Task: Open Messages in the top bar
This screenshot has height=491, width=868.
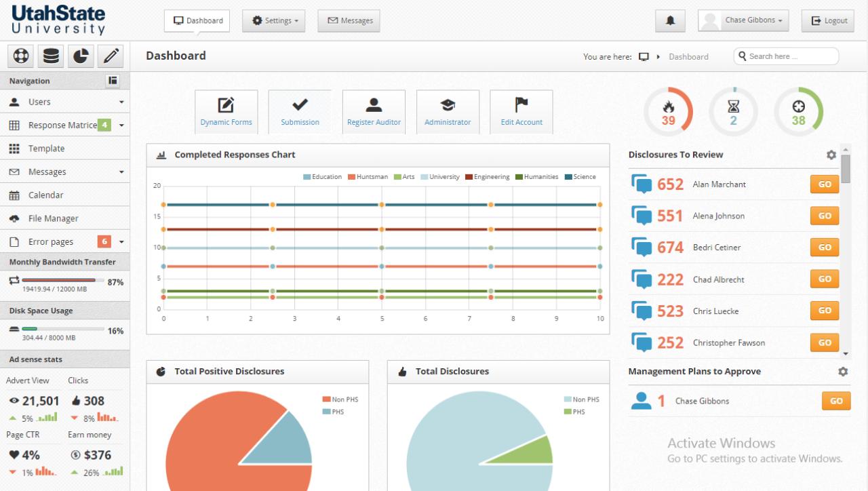Action: click(x=349, y=20)
